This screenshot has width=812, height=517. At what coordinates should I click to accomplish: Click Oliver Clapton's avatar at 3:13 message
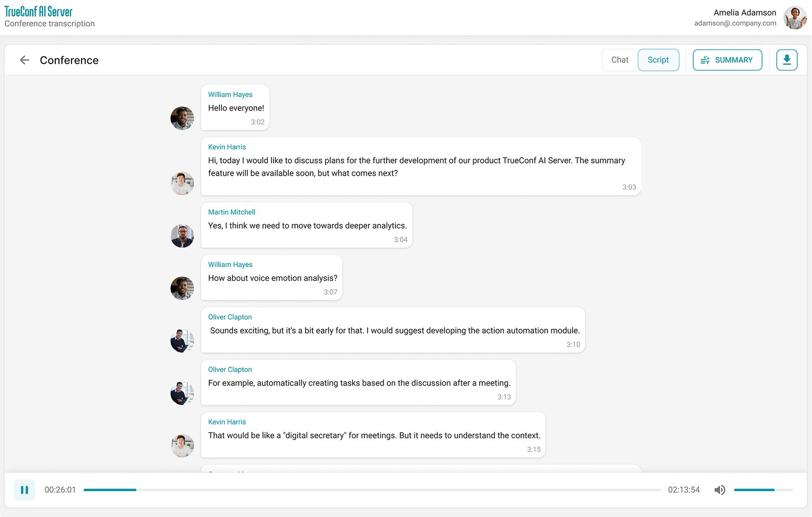182,393
